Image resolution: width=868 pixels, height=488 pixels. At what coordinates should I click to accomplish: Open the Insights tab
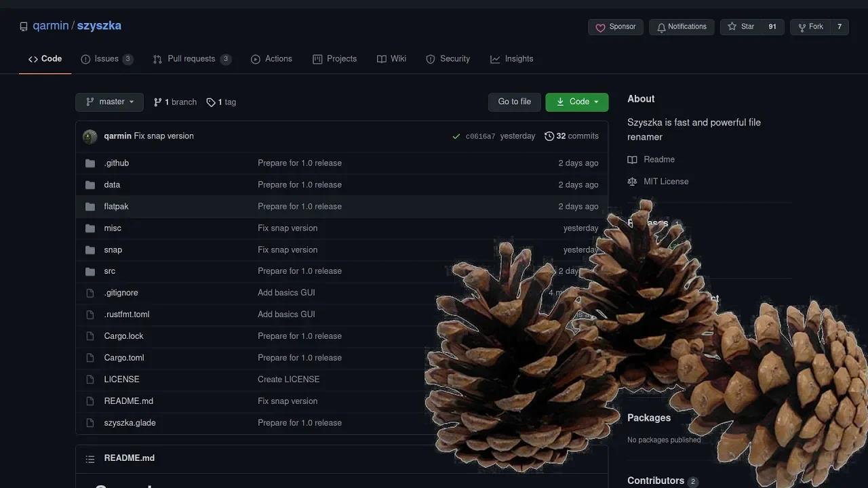click(512, 59)
